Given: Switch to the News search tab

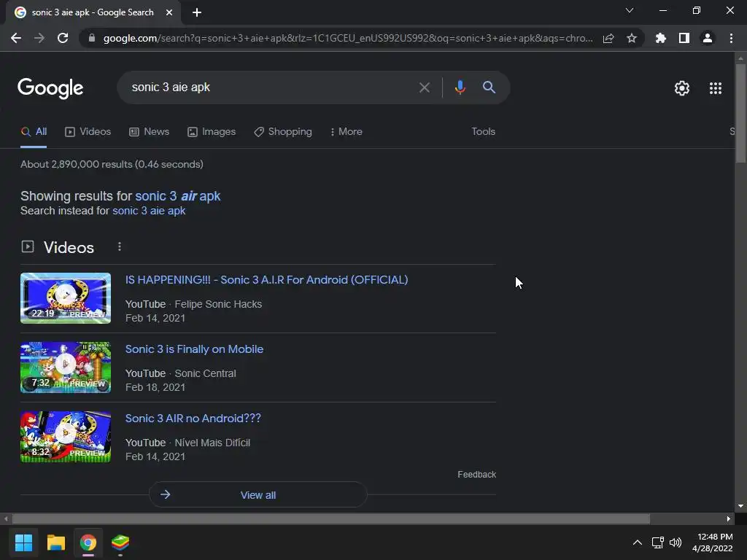Looking at the screenshot, I should pos(149,132).
